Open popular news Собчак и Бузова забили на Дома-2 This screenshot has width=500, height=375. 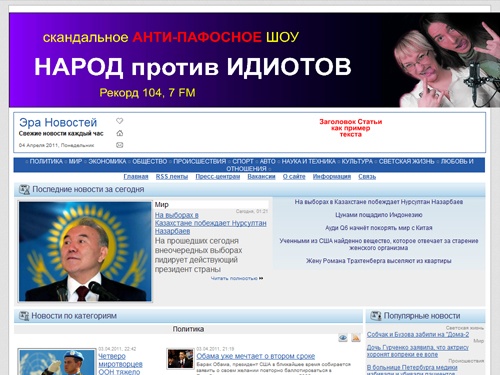(x=418, y=334)
